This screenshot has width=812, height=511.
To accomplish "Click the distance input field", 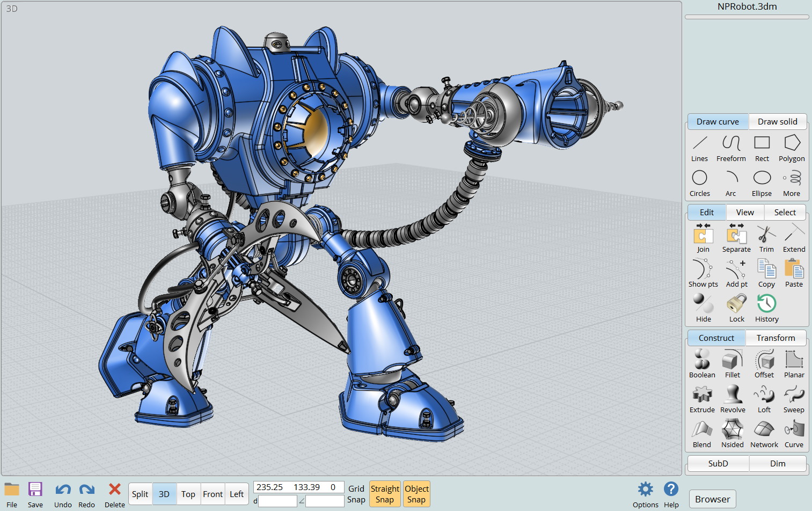I will [x=276, y=501].
